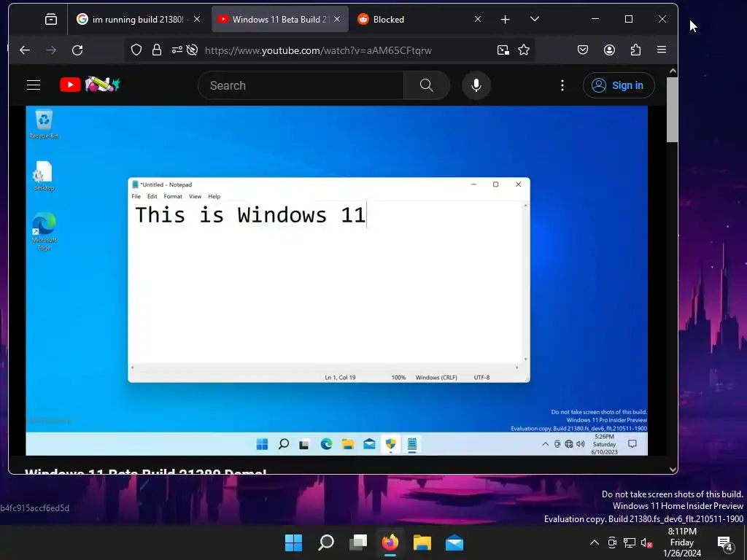Open Task View on taskbar
The width and height of the screenshot is (747, 560).
pos(357,542)
